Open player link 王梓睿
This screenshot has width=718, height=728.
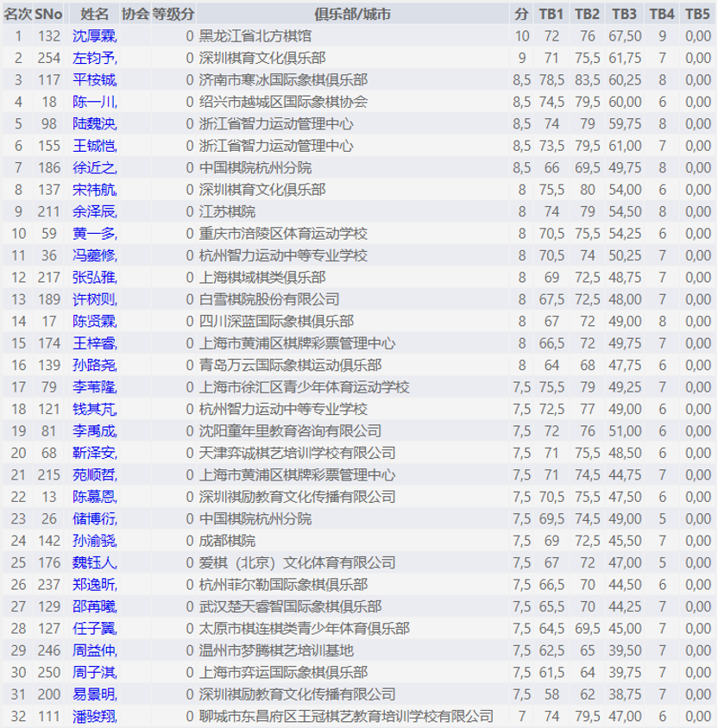[x=94, y=342]
